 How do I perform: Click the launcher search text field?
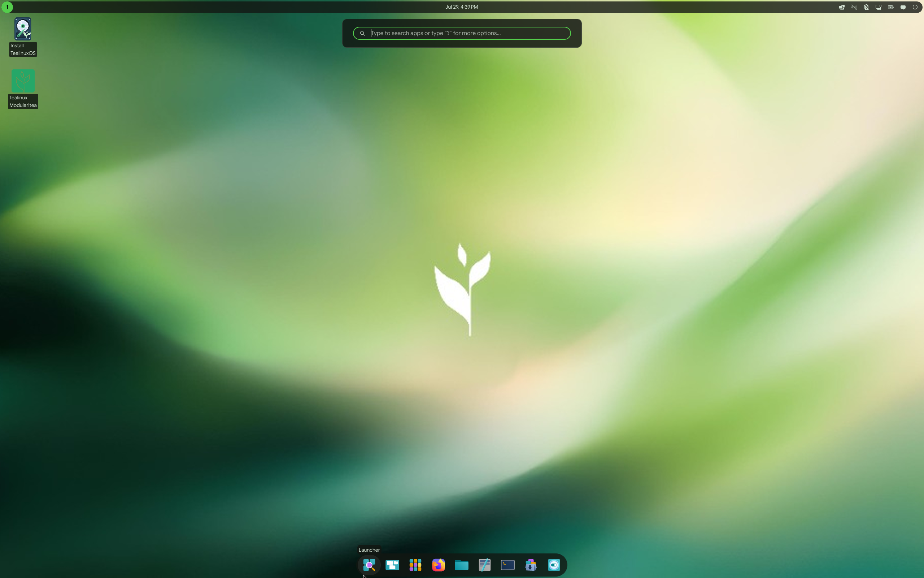tap(462, 33)
